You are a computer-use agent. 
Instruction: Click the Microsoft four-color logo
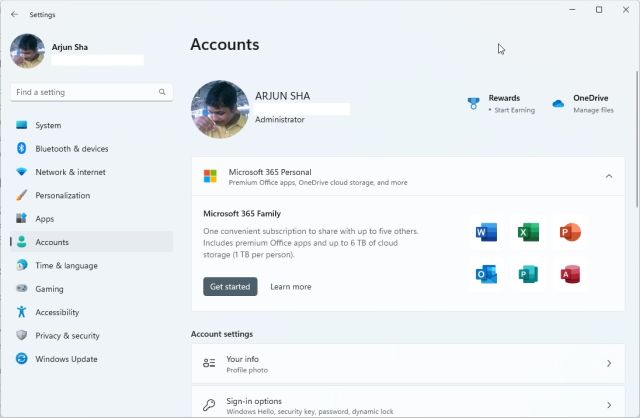pos(210,176)
